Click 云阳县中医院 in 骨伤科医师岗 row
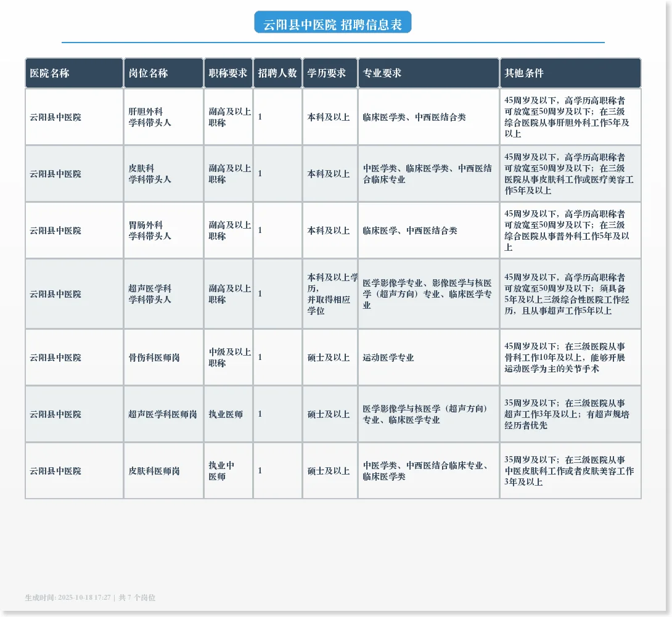 pyautogui.click(x=74, y=358)
